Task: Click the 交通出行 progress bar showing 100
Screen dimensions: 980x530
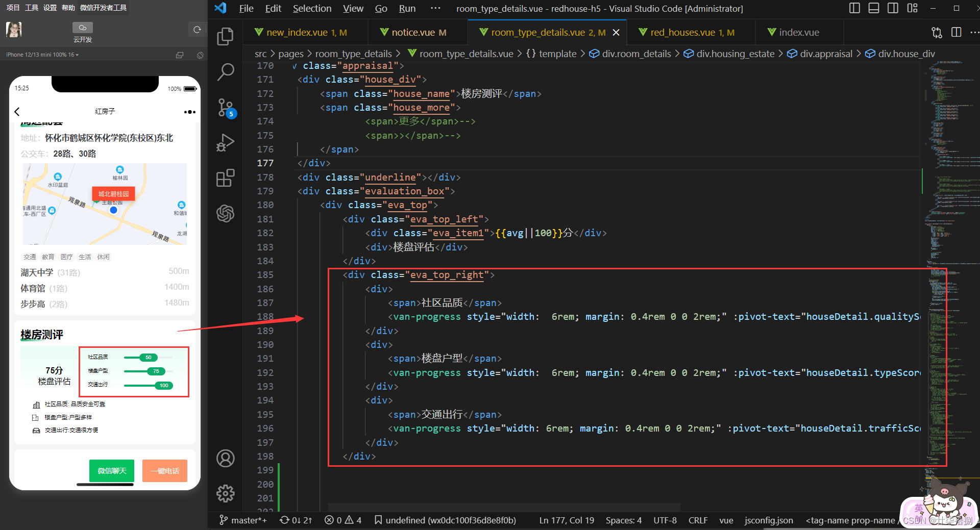Action: (x=149, y=385)
